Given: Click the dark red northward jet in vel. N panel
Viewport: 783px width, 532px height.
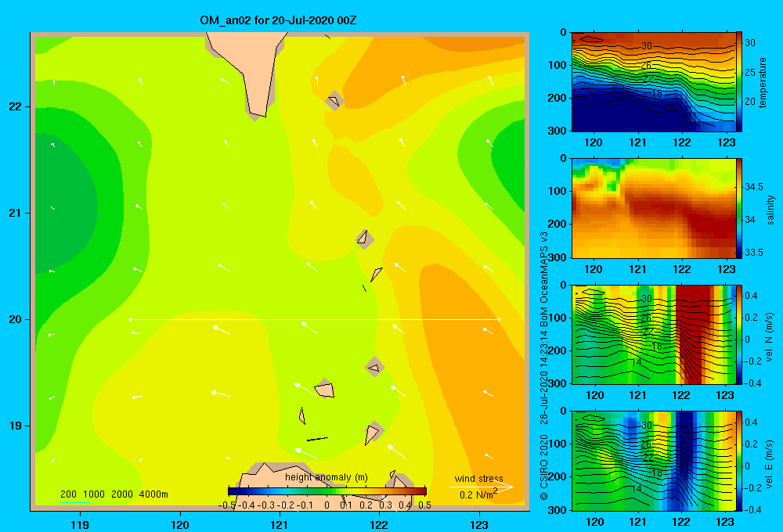Looking at the screenshot, I should point(693,334).
